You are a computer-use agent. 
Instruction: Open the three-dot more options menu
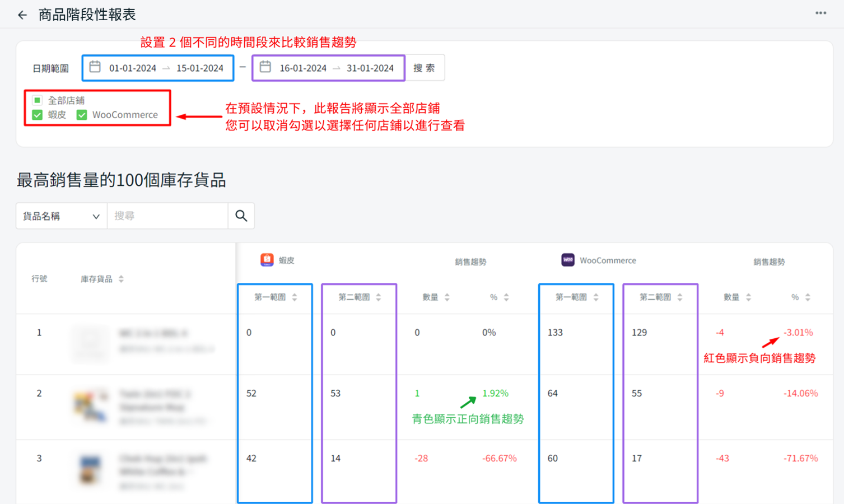820,13
